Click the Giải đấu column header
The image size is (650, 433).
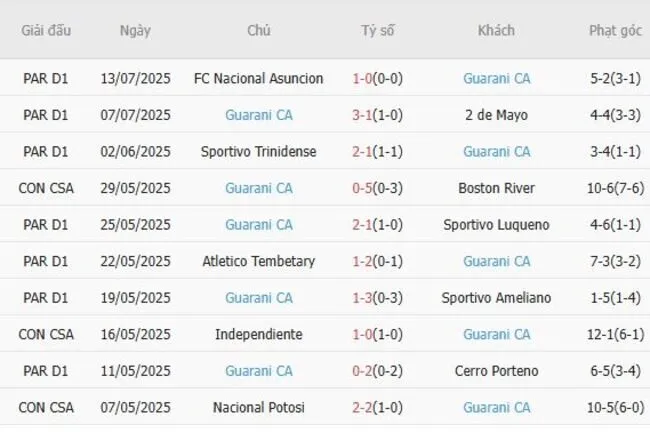pos(46,30)
